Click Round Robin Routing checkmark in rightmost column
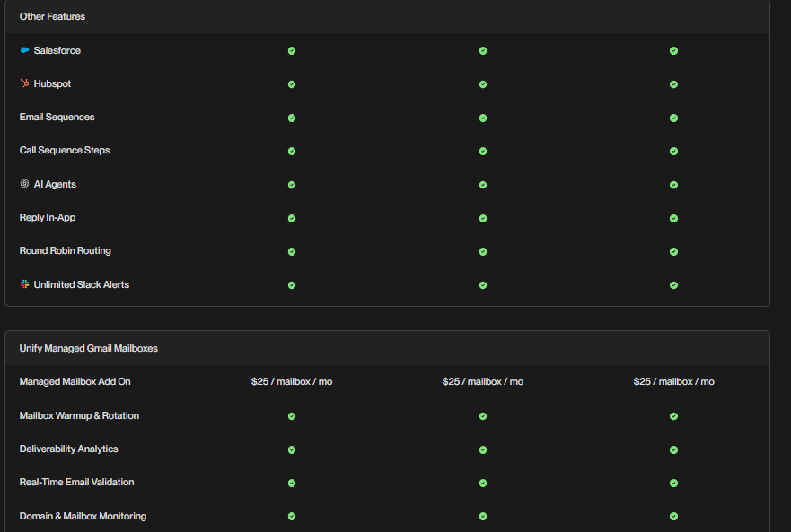 point(673,251)
